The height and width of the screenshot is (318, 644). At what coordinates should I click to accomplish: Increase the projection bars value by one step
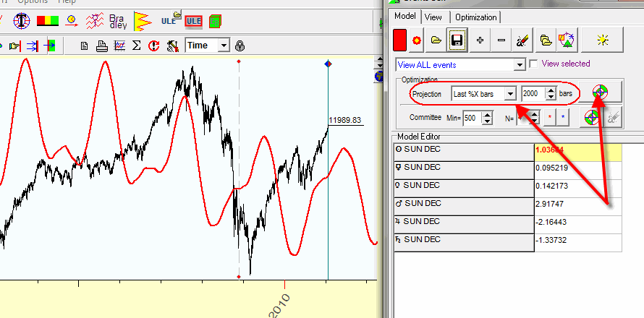[551, 90]
